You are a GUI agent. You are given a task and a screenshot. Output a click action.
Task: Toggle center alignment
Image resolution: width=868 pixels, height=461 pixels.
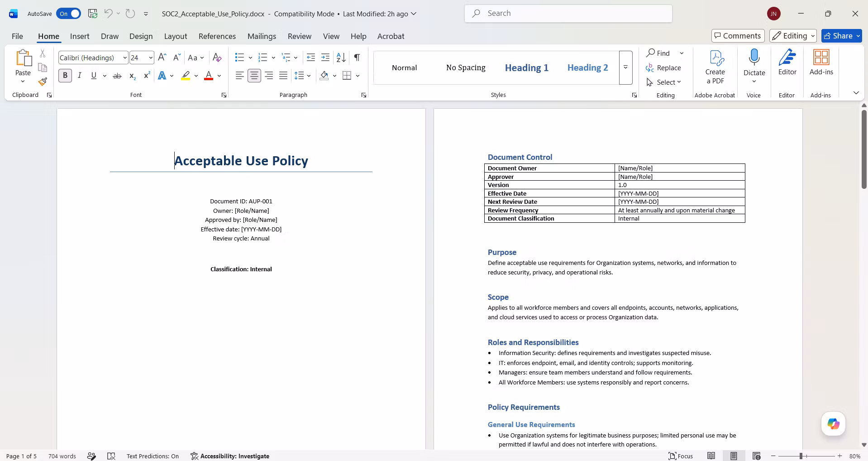click(x=254, y=76)
